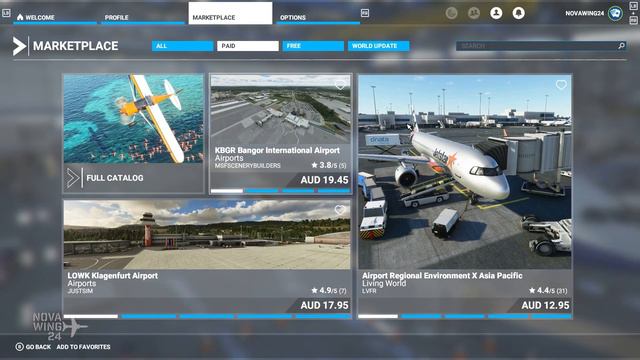This screenshot has height=360, width=640.
Task: Favorite LOWK Klagenfurt with heart icon
Action: click(340, 210)
